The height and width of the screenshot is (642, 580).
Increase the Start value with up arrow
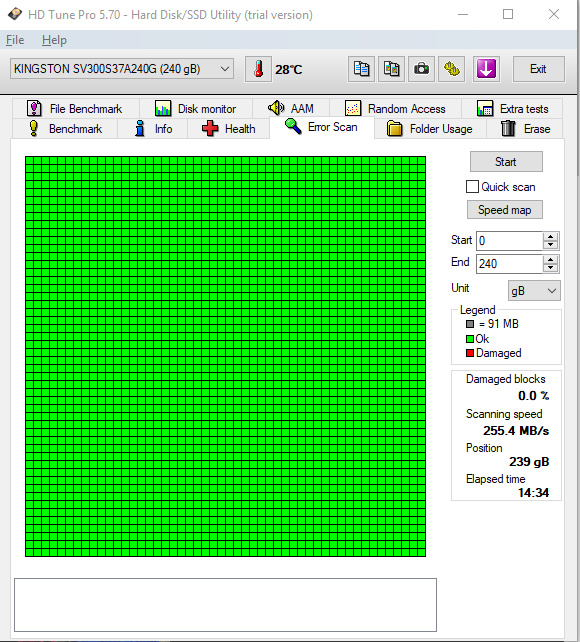pyautogui.click(x=551, y=237)
